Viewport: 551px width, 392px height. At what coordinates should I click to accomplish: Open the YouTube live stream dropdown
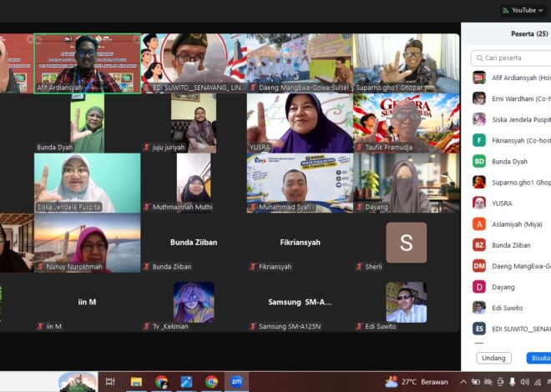tap(523, 10)
